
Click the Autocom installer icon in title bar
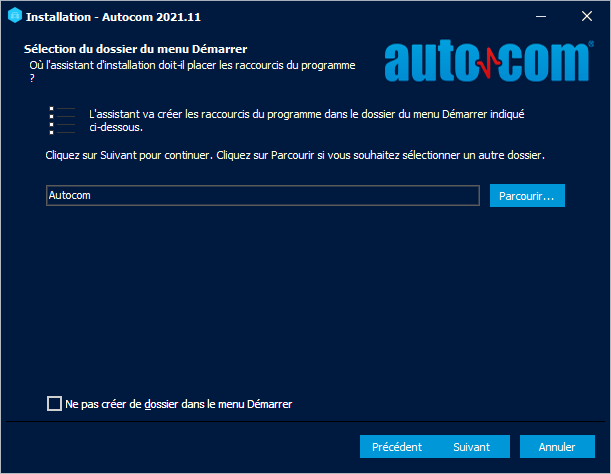(x=15, y=16)
